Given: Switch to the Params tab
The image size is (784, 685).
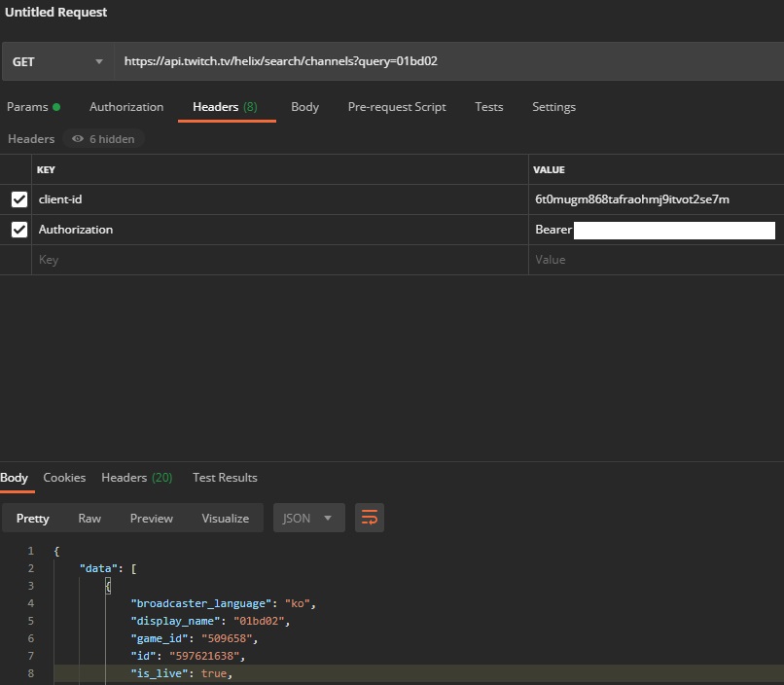Looking at the screenshot, I should [x=33, y=107].
